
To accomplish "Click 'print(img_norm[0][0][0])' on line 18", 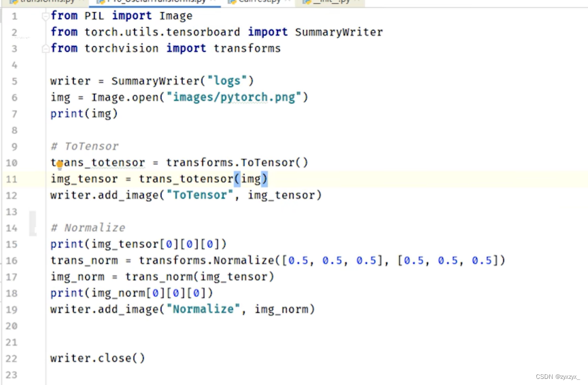I will click(x=132, y=293).
